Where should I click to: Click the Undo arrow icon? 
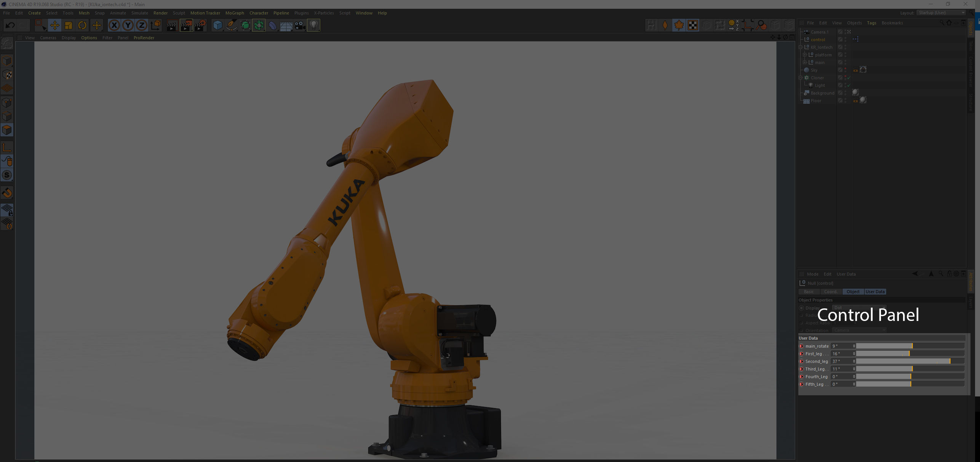click(10, 26)
